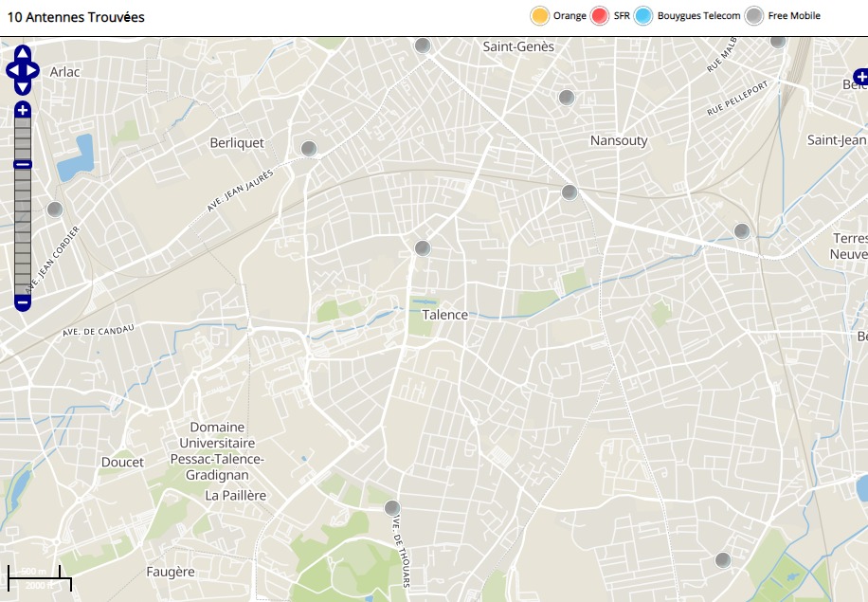Zoom in using the plus button
Screen dimensions: 868x602
(24, 110)
